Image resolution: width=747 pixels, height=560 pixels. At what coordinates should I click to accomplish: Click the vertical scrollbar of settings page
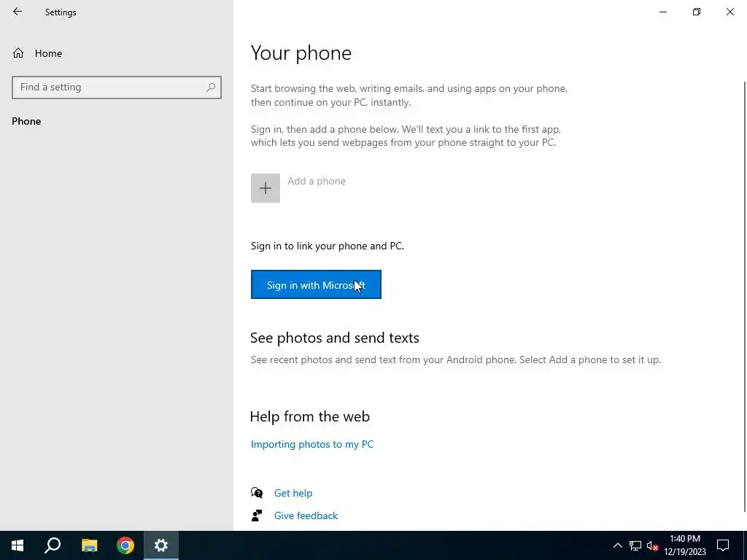pyautogui.click(x=745, y=297)
